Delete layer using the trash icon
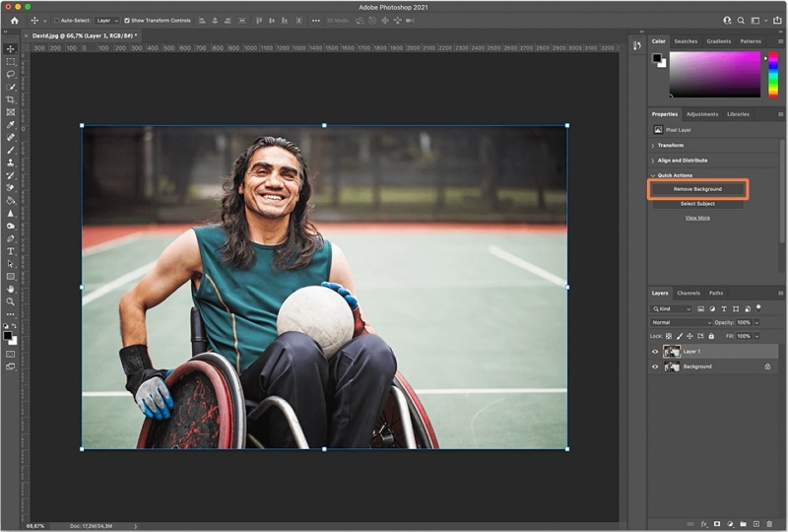 pos(769,524)
